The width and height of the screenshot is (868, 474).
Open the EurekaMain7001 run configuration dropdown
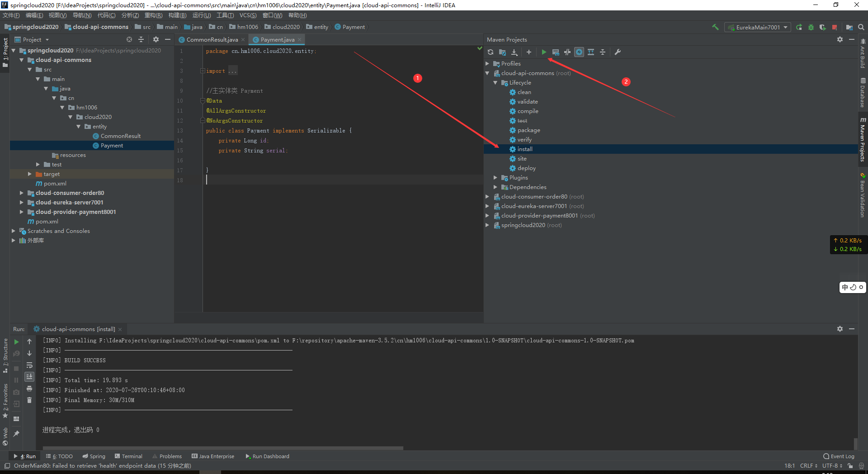(x=758, y=27)
